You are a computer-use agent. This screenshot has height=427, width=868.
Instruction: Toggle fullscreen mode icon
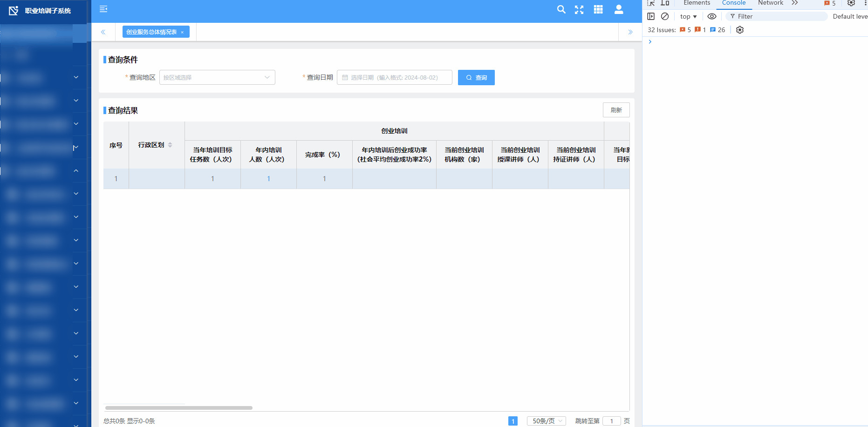pyautogui.click(x=579, y=10)
